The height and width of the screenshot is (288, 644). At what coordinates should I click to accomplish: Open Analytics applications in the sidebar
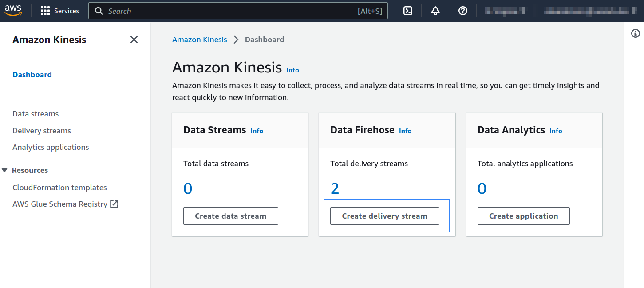[x=51, y=147]
